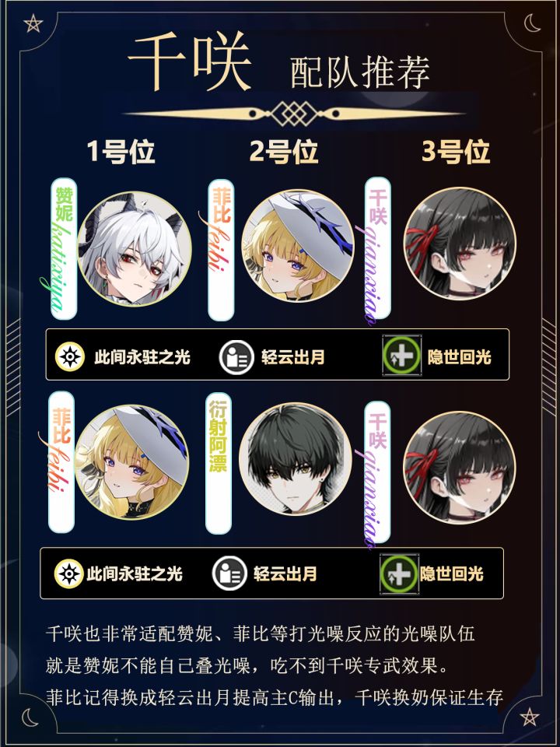Click the second-team 此间永驻之光 sun icon
The height and width of the screenshot is (747, 560).
[68, 573]
